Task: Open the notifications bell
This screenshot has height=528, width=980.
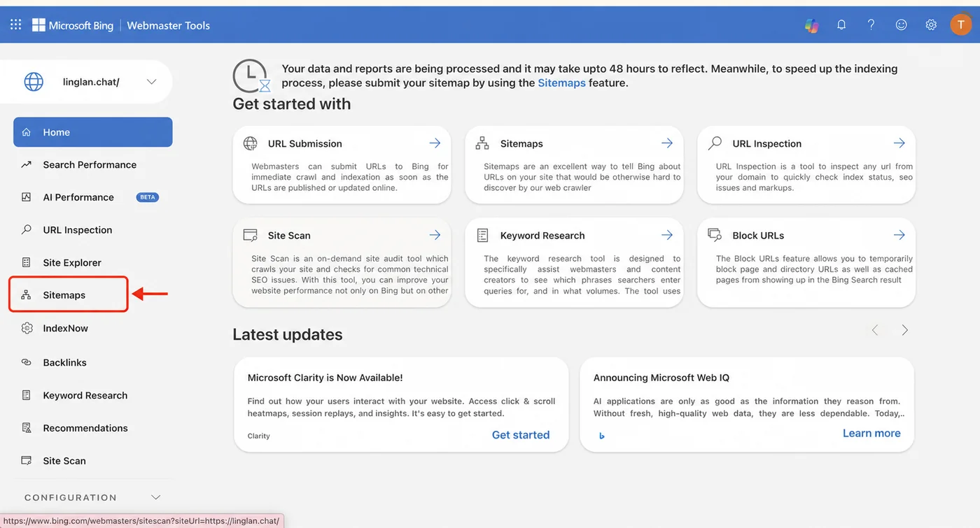Action: (x=841, y=25)
